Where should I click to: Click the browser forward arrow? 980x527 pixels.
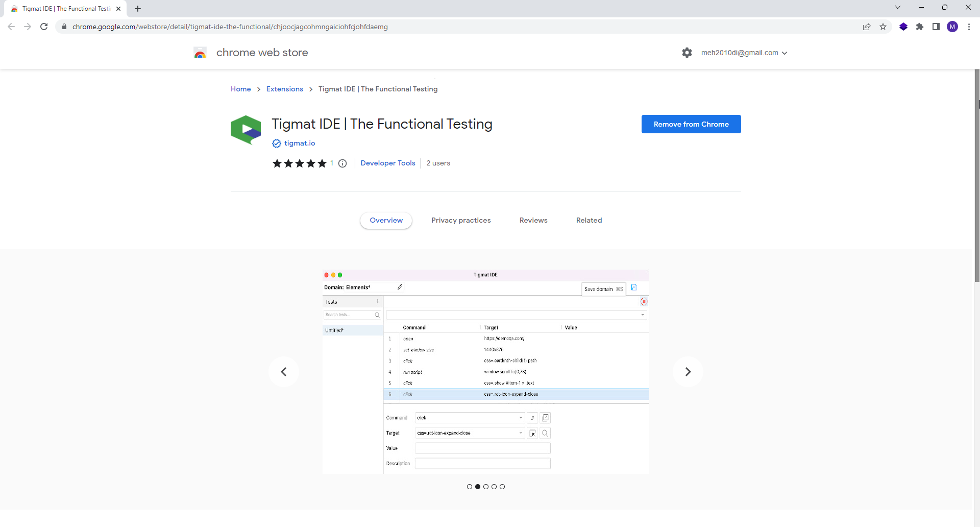(28, 27)
